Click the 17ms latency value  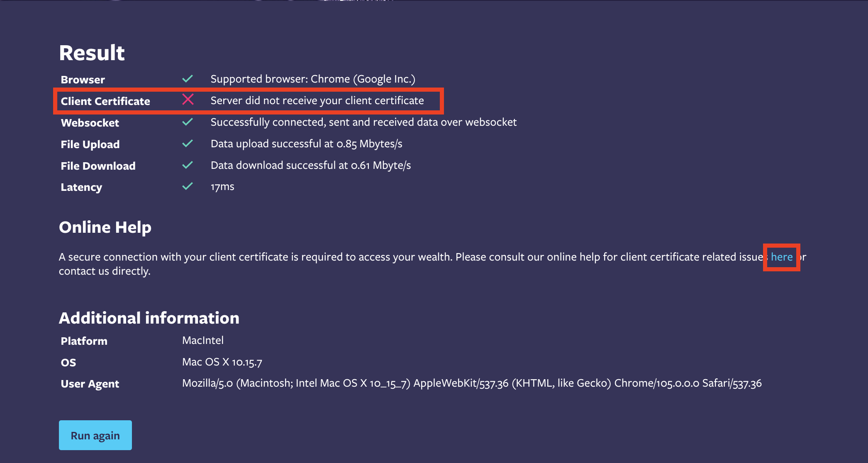coord(222,187)
